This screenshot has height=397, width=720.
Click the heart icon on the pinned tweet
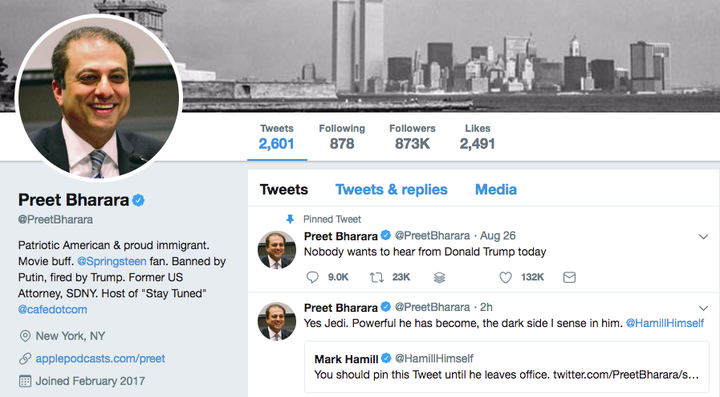click(x=506, y=277)
